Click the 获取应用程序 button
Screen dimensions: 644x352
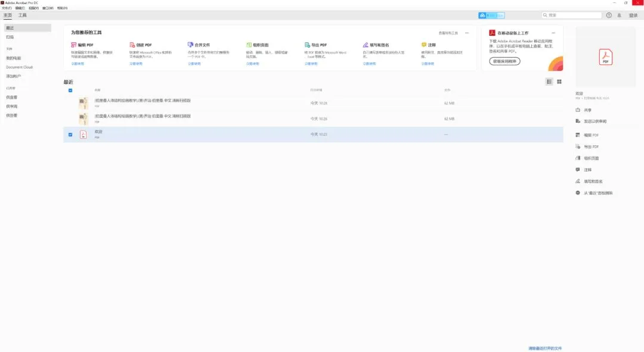tap(505, 61)
